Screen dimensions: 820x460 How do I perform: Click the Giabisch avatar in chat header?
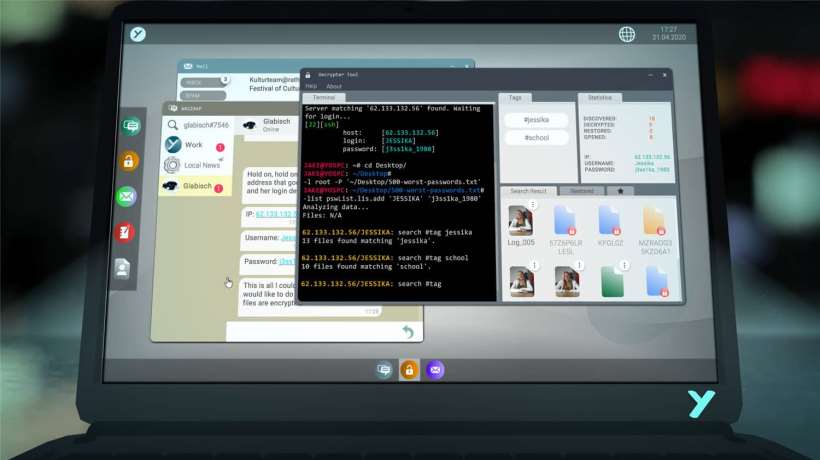coord(250,125)
